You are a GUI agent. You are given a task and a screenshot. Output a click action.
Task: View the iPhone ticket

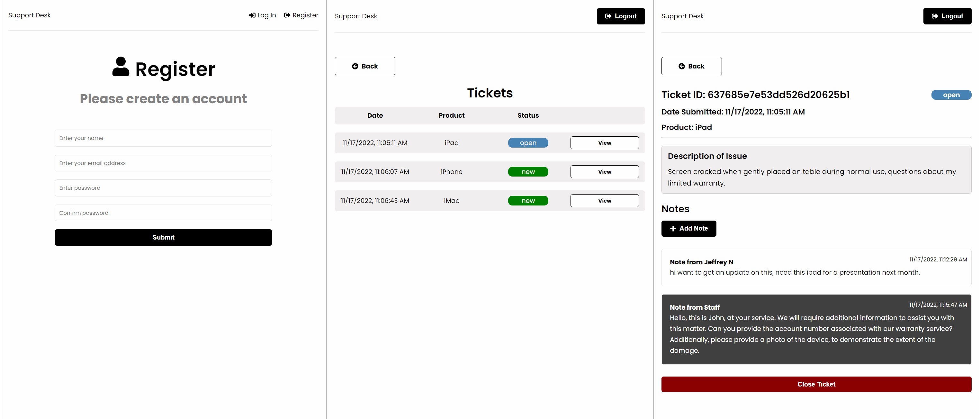coord(604,172)
